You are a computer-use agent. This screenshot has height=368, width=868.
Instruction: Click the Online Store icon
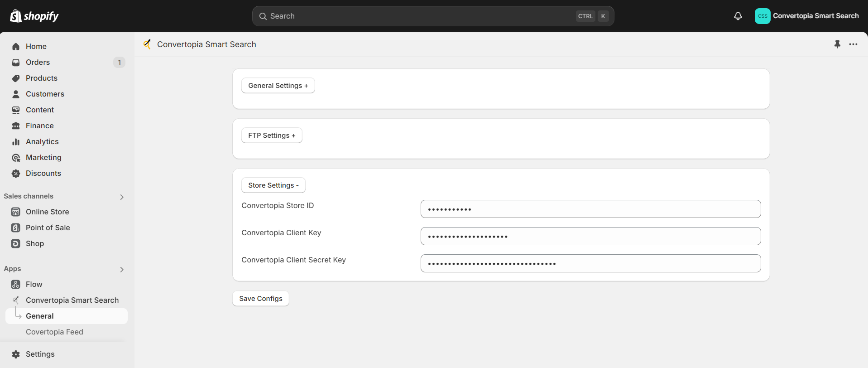click(x=16, y=212)
